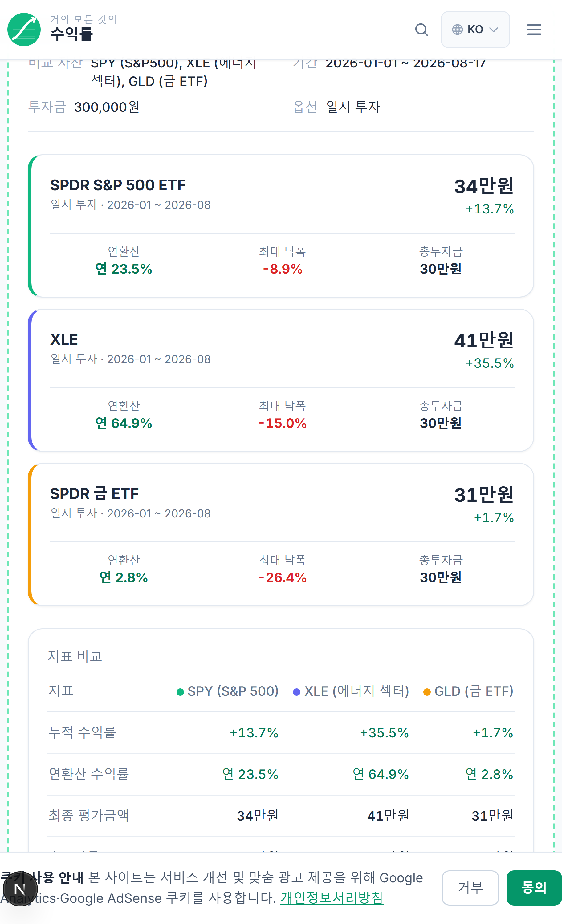Click the 누적 수익률 table row
562x924 pixels.
(x=281, y=732)
